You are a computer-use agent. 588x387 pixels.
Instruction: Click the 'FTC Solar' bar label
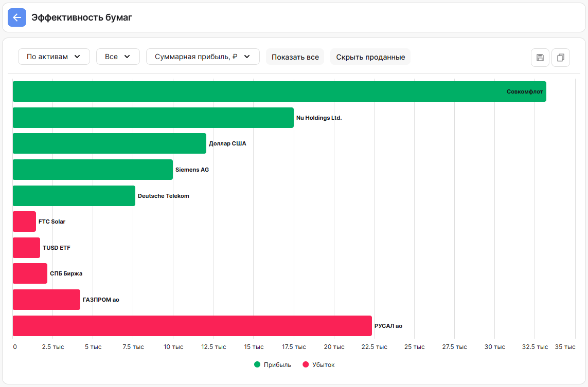pyautogui.click(x=52, y=222)
